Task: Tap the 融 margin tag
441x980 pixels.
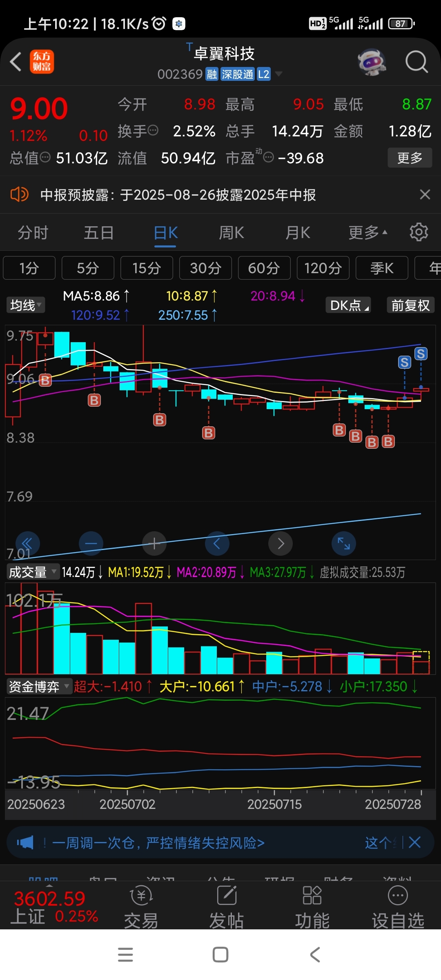Action: pyautogui.click(x=212, y=74)
